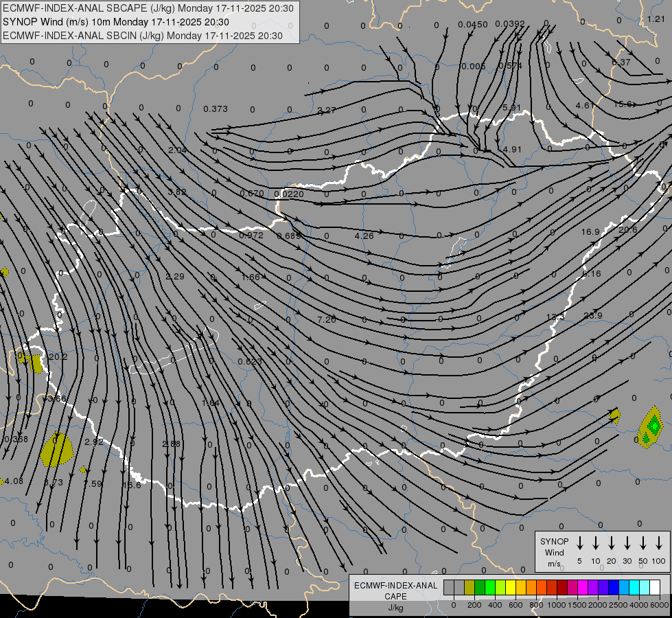Click the CAPE value 1.21
The image size is (672, 618).
click(656, 19)
